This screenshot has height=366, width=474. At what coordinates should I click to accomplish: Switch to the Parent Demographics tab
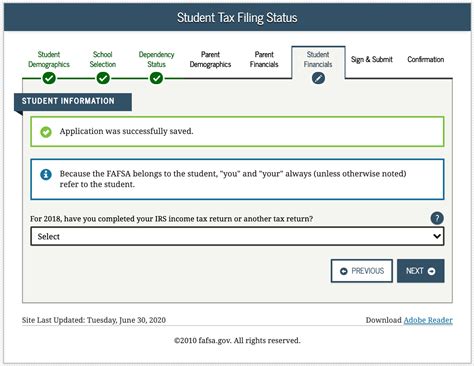tap(210, 59)
